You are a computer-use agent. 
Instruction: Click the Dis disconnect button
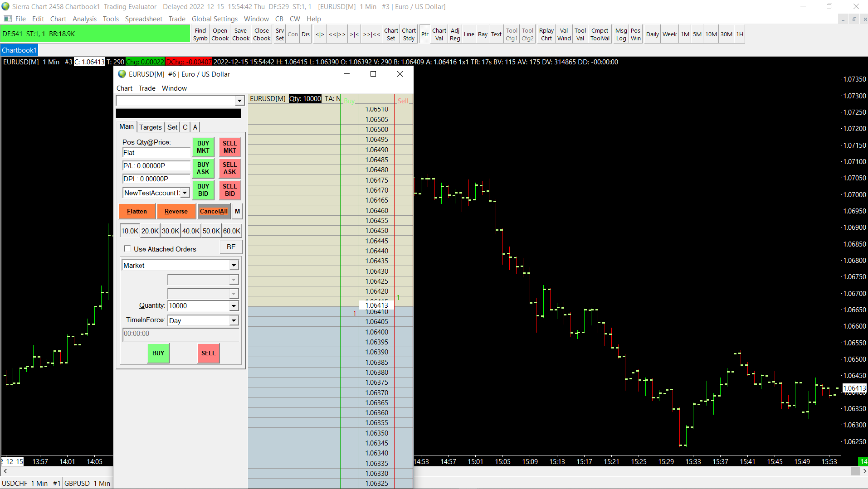click(x=306, y=34)
